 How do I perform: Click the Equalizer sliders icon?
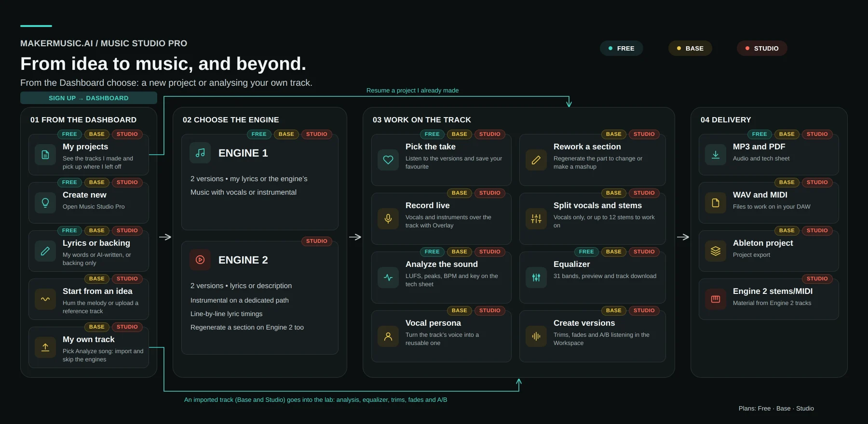point(536,278)
